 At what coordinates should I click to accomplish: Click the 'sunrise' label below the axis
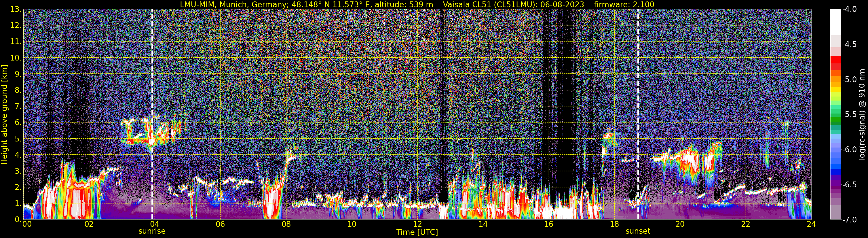click(152, 231)
